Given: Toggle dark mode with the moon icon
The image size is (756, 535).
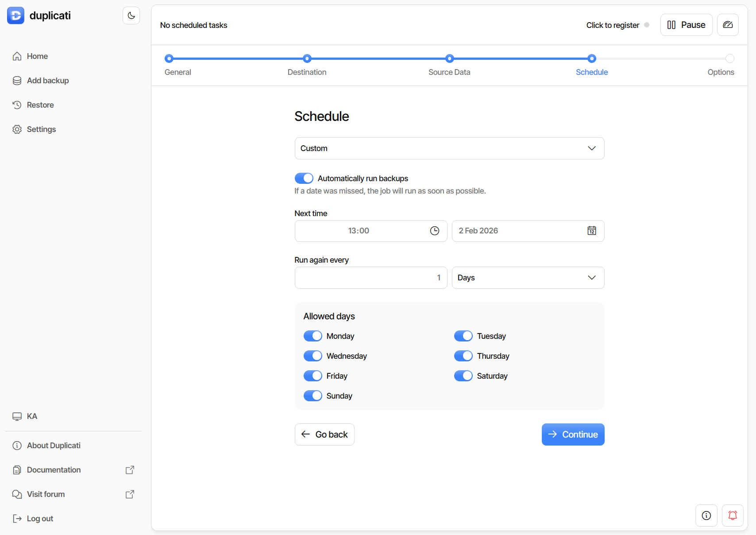Looking at the screenshot, I should pyautogui.click(x=131, y=15).
